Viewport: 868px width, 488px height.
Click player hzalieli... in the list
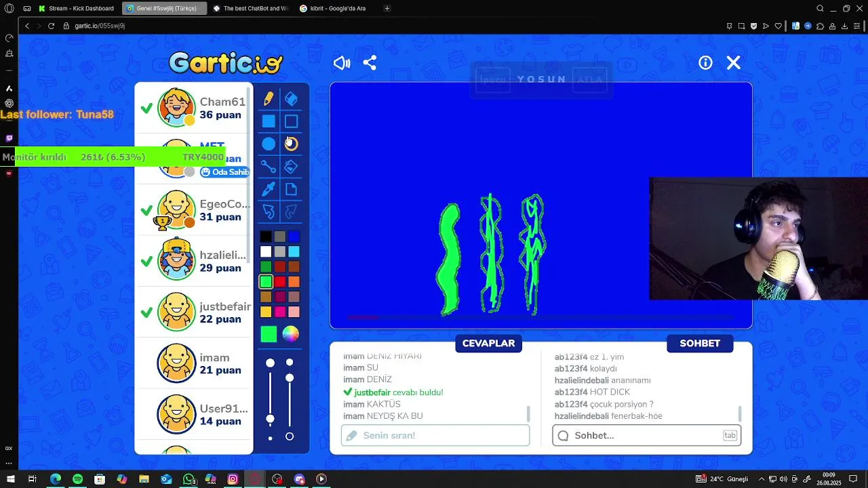tap(194, 261)
